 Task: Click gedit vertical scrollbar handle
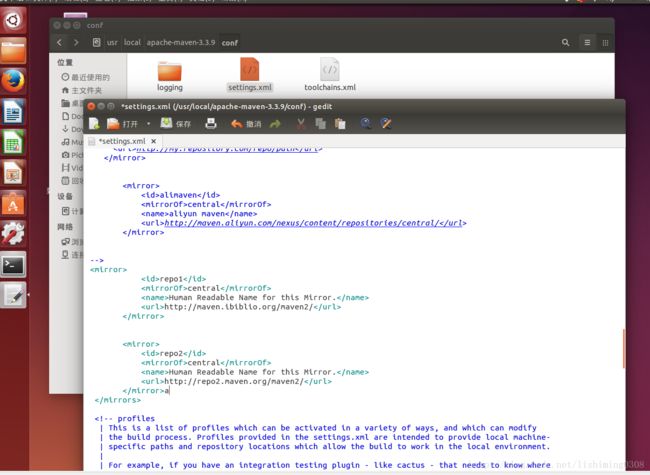point(623,349)
